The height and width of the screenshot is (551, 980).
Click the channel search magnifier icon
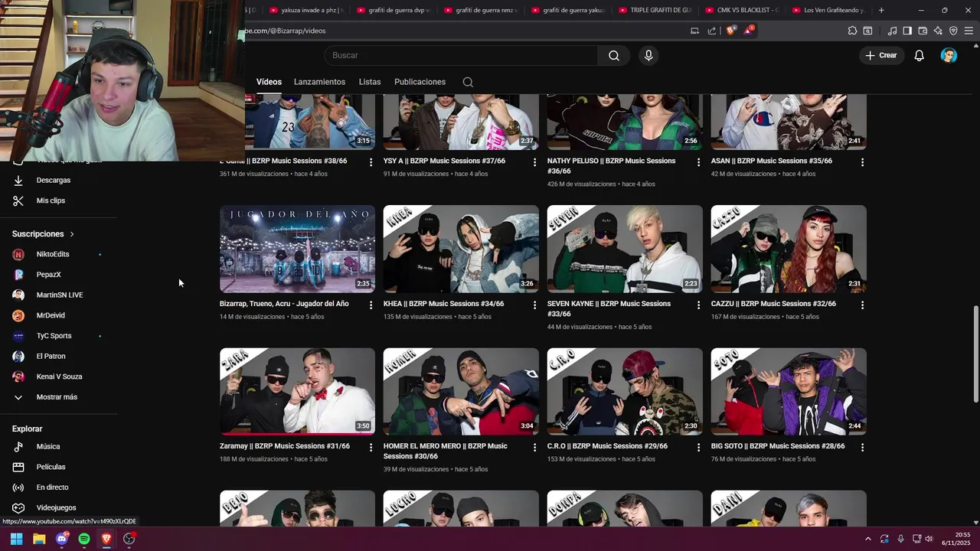pyautogui.click(x=468, y=82)
